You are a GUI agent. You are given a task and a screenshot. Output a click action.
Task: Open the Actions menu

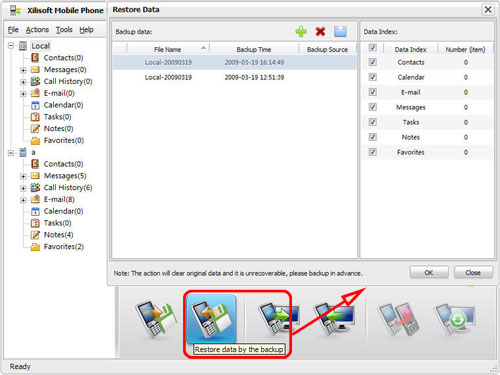[x=37, y=30]
